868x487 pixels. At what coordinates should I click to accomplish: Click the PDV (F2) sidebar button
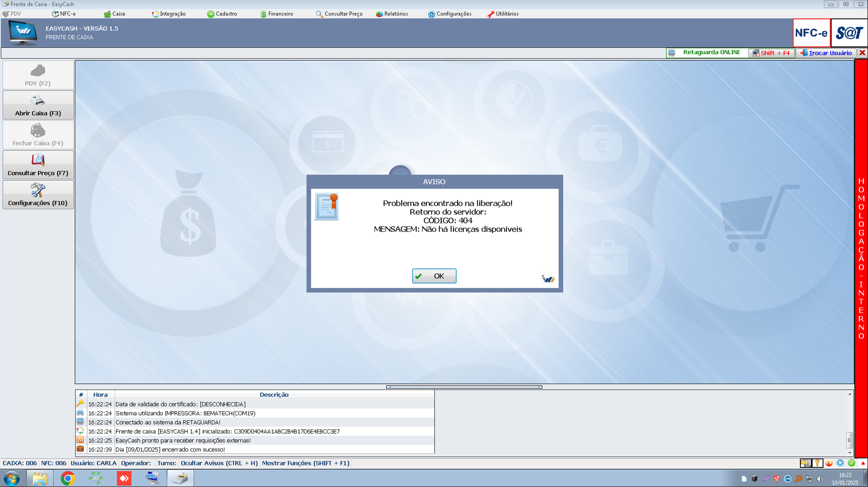tap(38, 75)
